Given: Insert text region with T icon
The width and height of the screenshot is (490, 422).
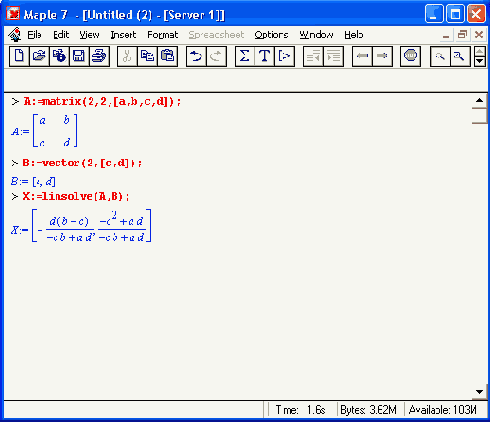Looking at the screenshot, I should (x=265, y=56).
